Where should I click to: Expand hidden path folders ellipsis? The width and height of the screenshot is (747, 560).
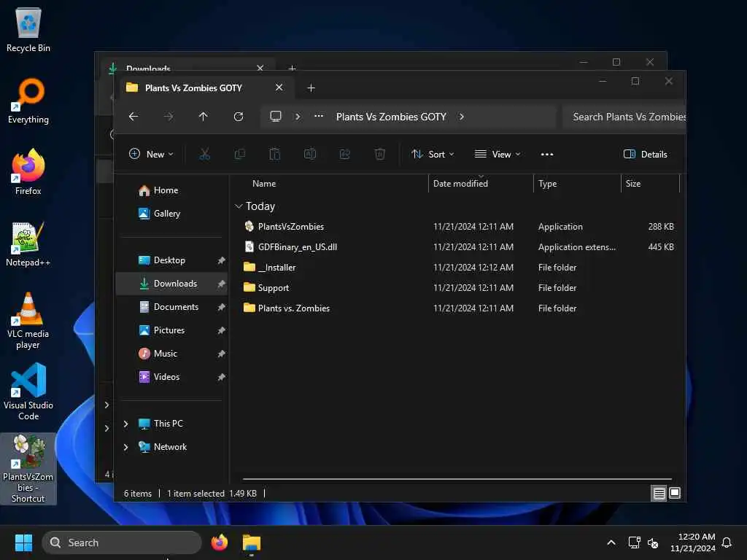[319, 116]
